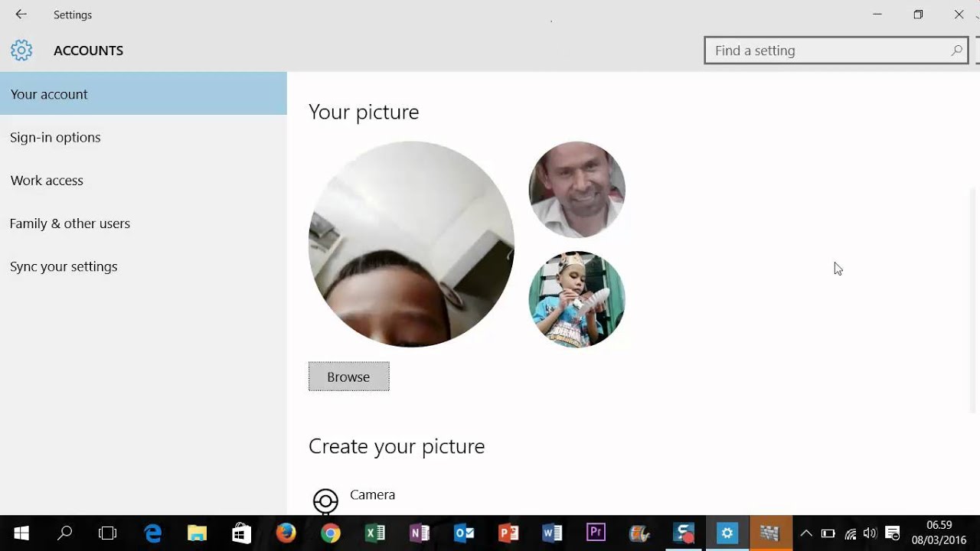Click the "Create your picture" heading
Image resolution: width=980 pixels, height=551 pixels.
click(x=397, y=446)
